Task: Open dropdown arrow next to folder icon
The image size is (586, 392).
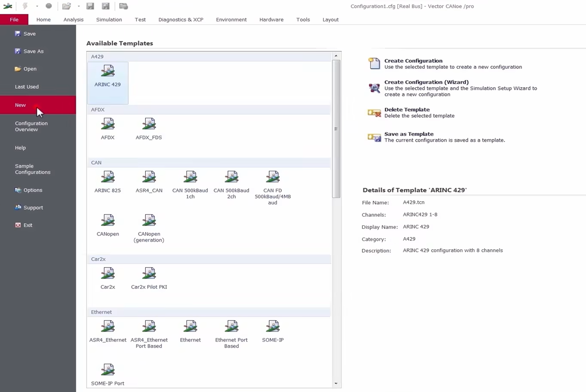Action: (78, 6)
